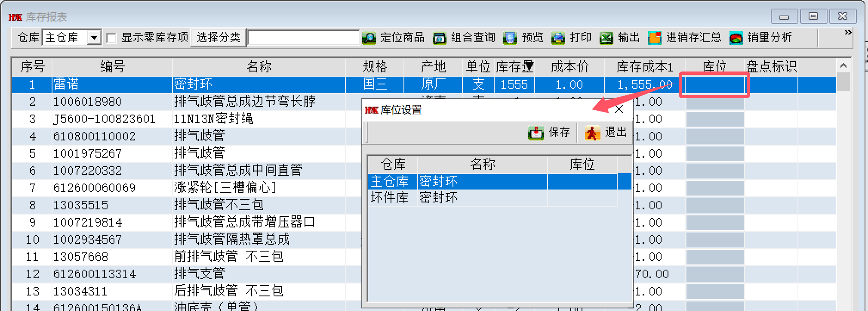
Task: Click the 定位商品 locate product icon
Action: click(x=369, y=38)
